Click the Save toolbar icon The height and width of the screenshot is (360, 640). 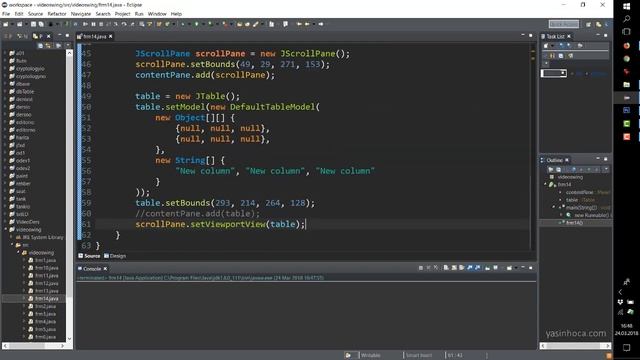[x=33, y=24]
